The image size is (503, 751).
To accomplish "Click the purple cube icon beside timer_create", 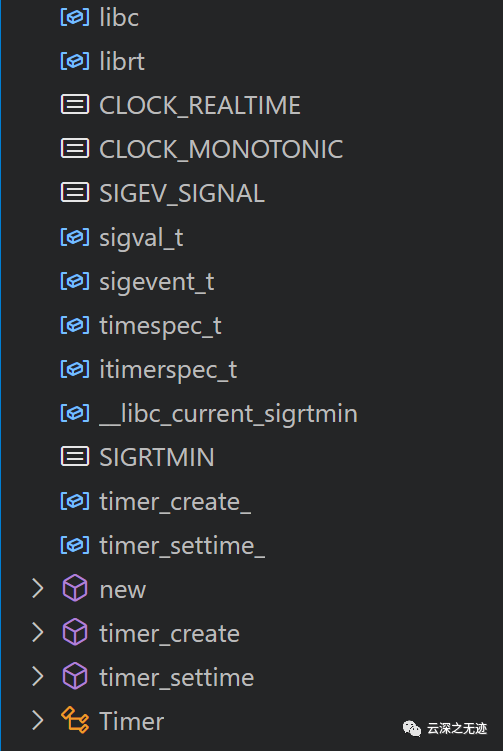I will (x=75, y=632).
